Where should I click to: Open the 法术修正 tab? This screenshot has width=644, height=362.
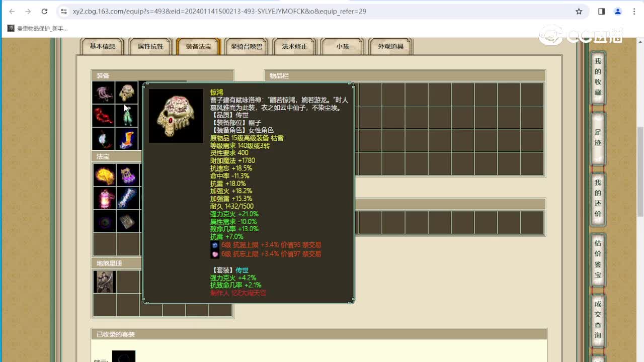click(294, 46)
